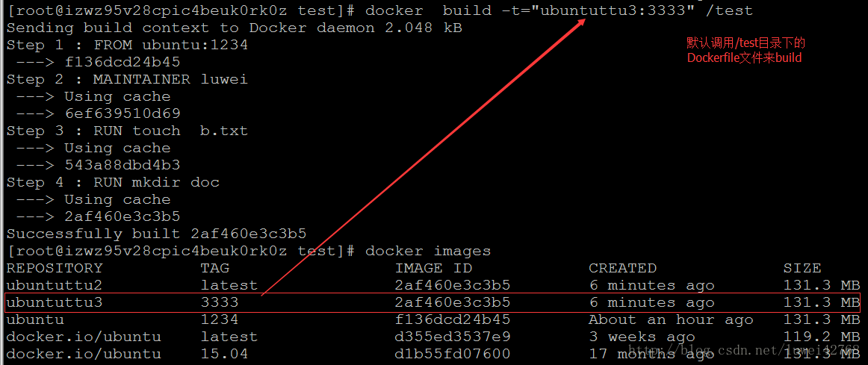Image resolution: width=868 pixels, height=365 pixels.
Task: Click the 'docker images' command text
Action: [x=428, y=251]
